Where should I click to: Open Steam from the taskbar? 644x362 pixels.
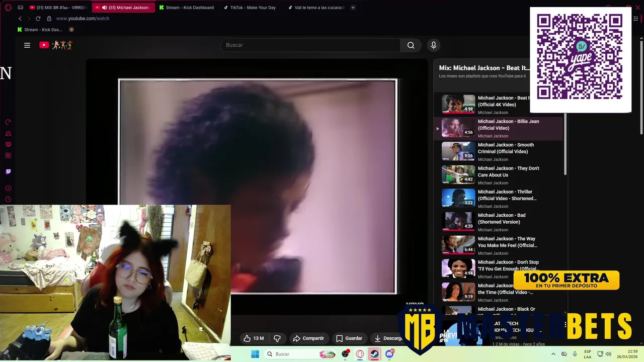pos(374,354)
